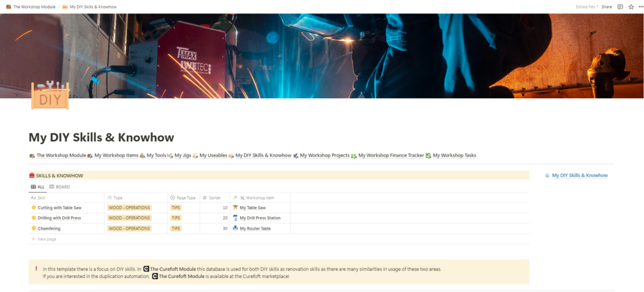Image resolution: width=644 pixels, height=292 pixels.
Task: Click the Sorter column header
Action: coord(215,198)
